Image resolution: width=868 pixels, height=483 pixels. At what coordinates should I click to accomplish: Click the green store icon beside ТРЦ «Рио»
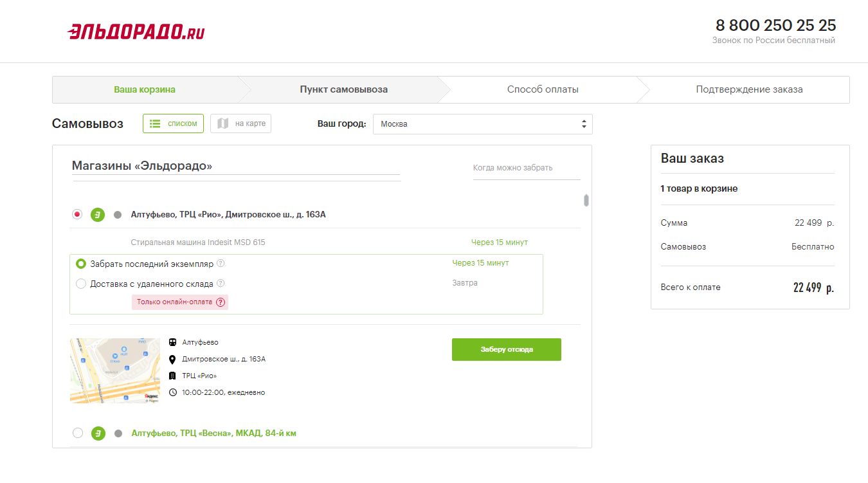98,215
